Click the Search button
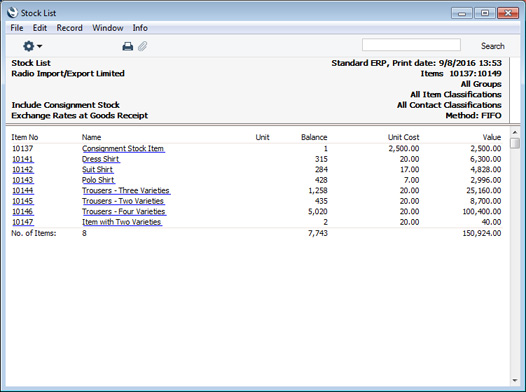Image resolution: width=526 pixels, height=392 pixels. click(x=492, y=46)
